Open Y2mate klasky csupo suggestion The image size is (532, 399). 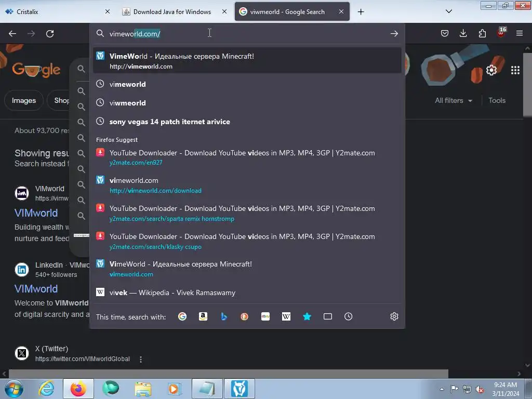tap(247, 241)
